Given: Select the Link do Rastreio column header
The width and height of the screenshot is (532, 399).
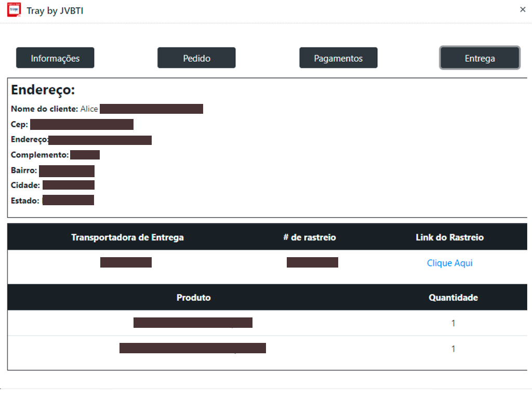Looking at the screenshot, I should (x=449, y=237).
